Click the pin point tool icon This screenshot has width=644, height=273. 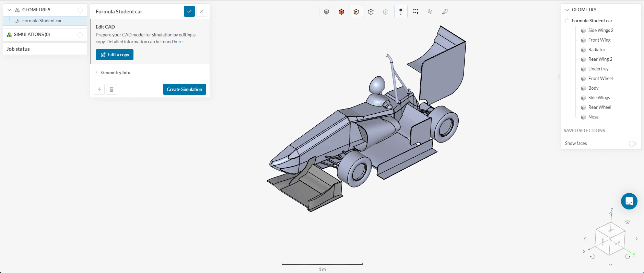pyautogui.click(x=401, y=12)
